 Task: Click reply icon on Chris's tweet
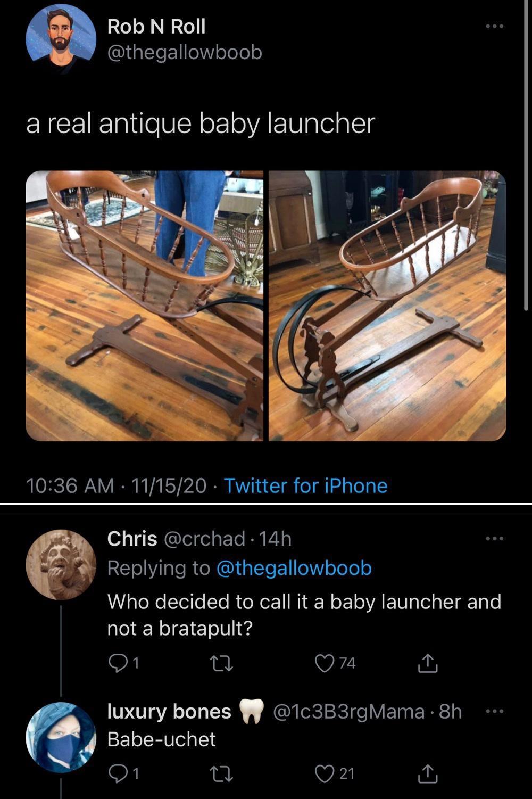117,663
